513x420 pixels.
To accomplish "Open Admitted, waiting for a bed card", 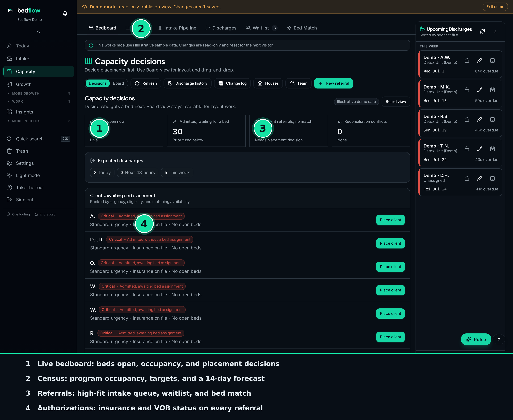I will point(206,131).
